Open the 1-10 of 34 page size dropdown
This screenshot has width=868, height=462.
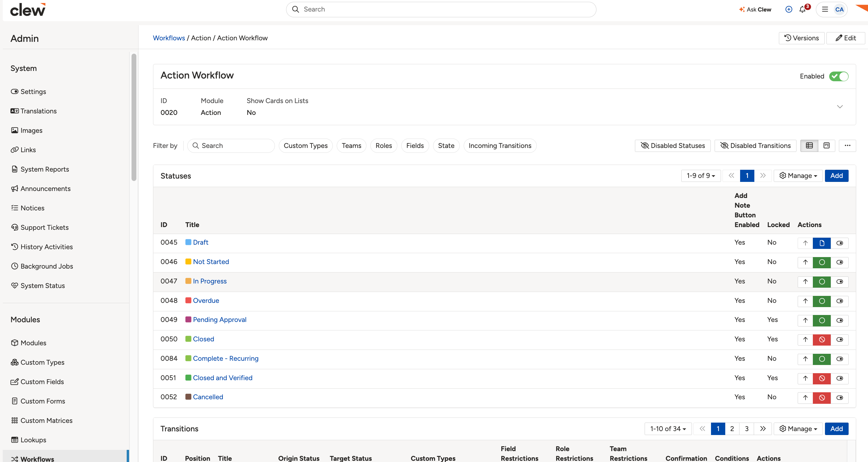[668, 429]
